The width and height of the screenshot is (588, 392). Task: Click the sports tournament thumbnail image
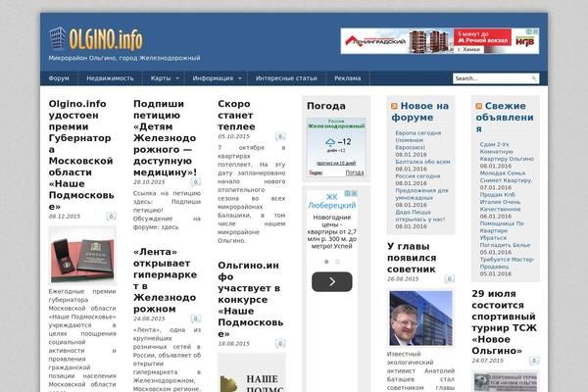505,381
